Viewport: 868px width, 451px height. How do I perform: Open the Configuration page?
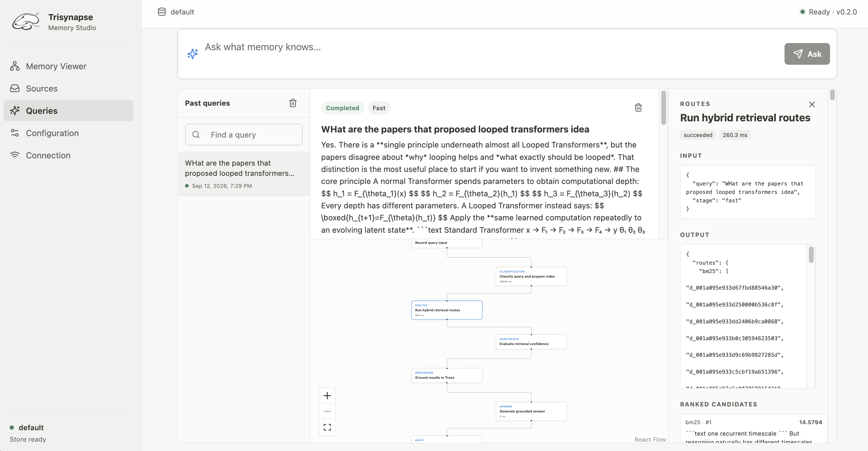click(68, 133)
